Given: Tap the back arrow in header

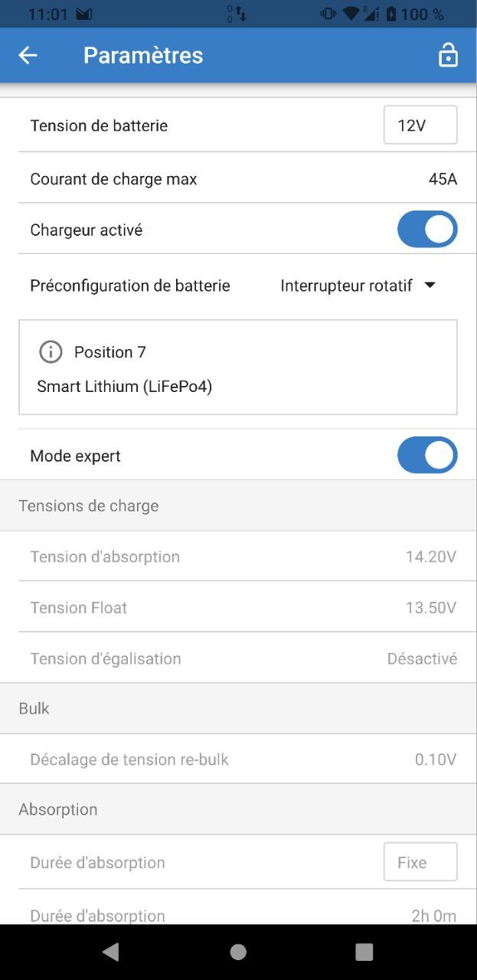Looking at the screenshot, I should pos(28,55).
